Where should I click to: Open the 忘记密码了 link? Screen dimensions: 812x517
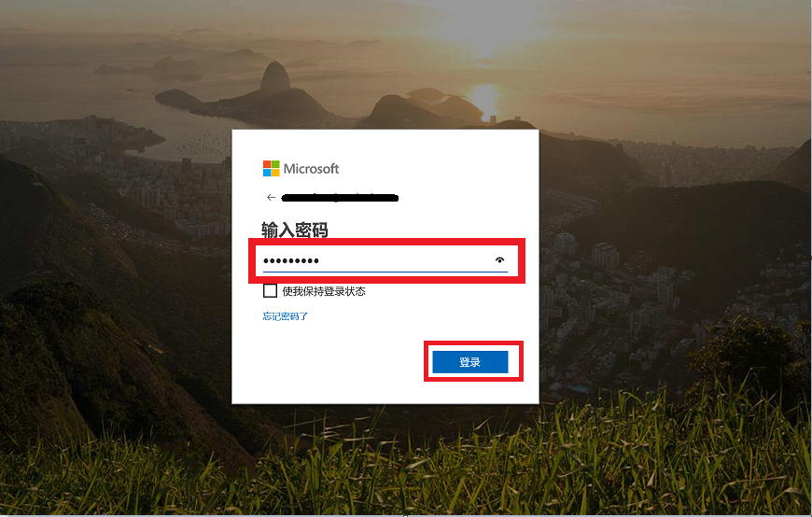point(286,316)
